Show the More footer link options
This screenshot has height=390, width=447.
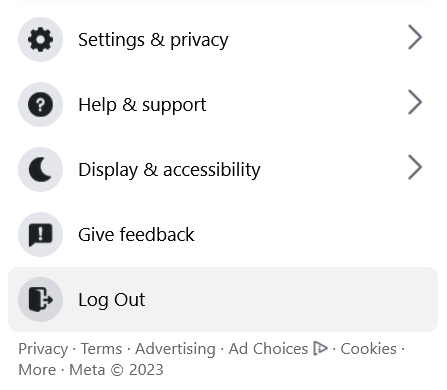(37, 370)
